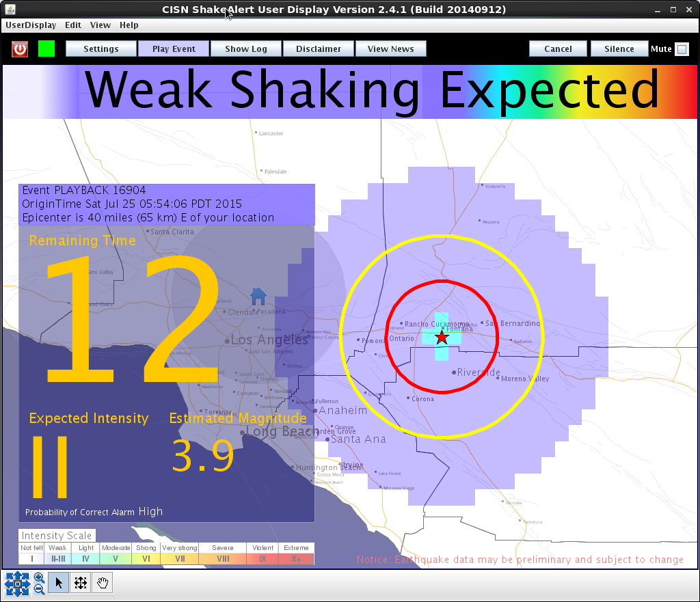Click intensity scale swatch I Not felt

(31, 559)
